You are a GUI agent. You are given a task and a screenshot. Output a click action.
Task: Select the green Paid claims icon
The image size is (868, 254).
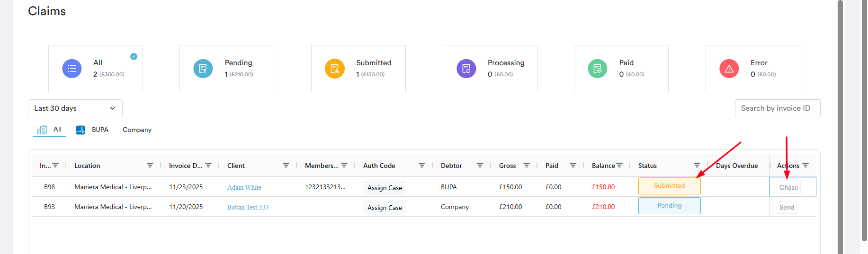pos(598,69)
